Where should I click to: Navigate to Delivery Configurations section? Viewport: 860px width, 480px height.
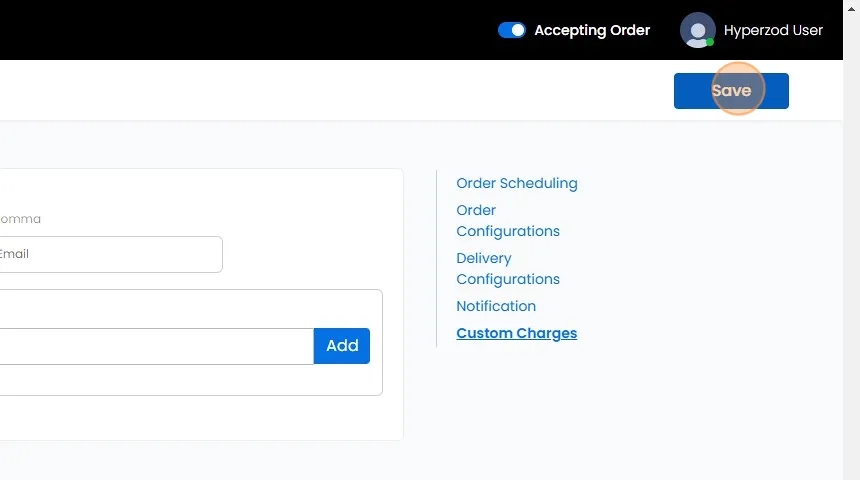507,269
